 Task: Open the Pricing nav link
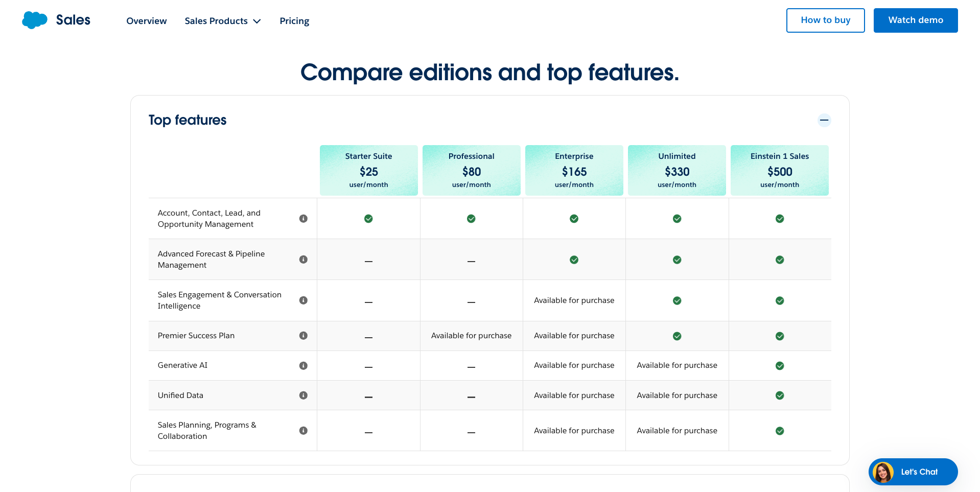pyautogui.click(x=294, y=21)
